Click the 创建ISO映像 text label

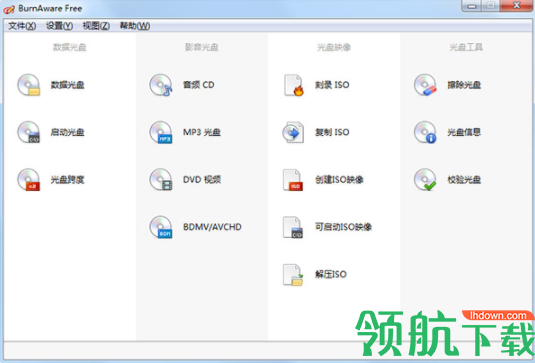339,179
